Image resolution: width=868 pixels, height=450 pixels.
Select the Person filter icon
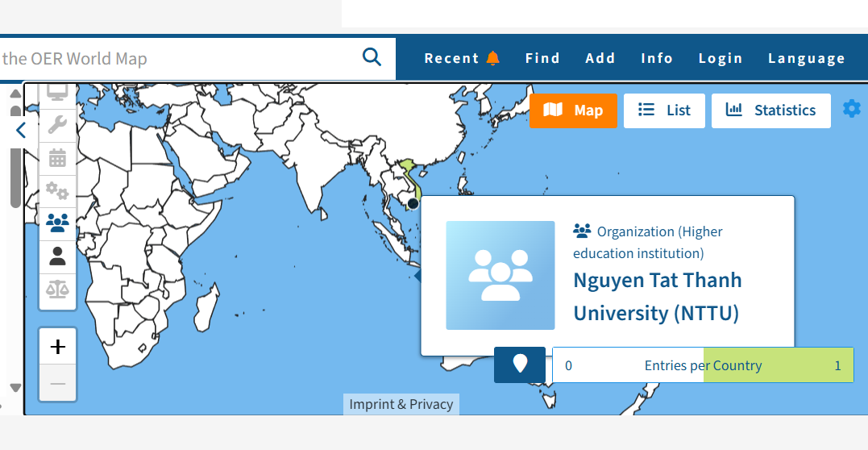57,256
